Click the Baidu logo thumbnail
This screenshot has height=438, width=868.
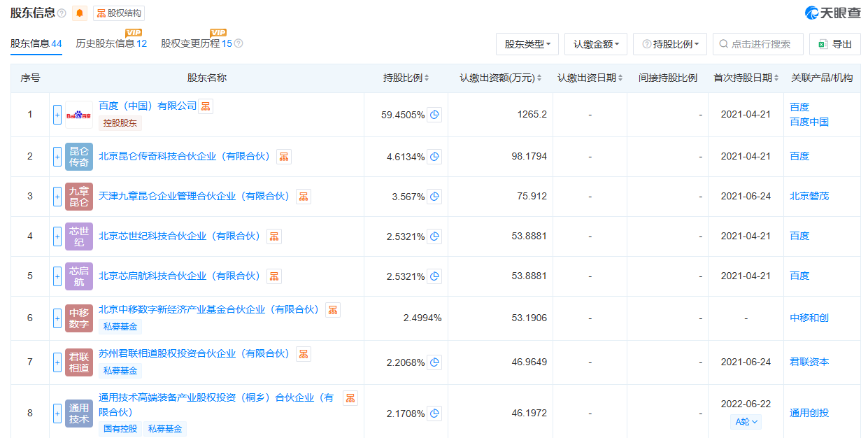pos(78,115)
